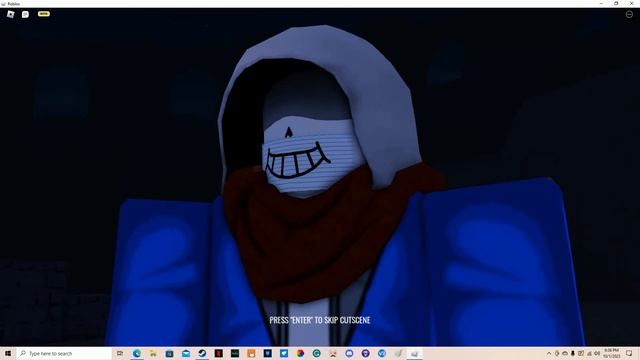Open the taskbar clock and date
The image size is (640, 360).
coord(611,353)
